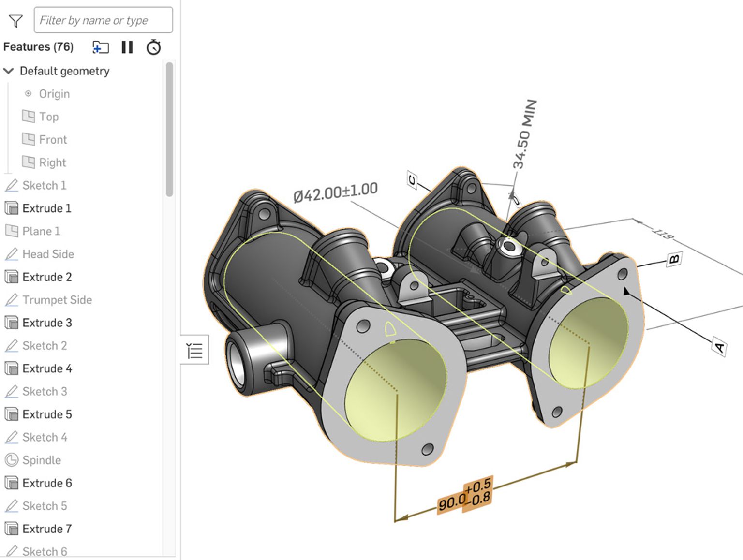This screenshot has width=743, height=560.
Task: Create a new folder in the feature tree
Action: [x=101, y=47]
